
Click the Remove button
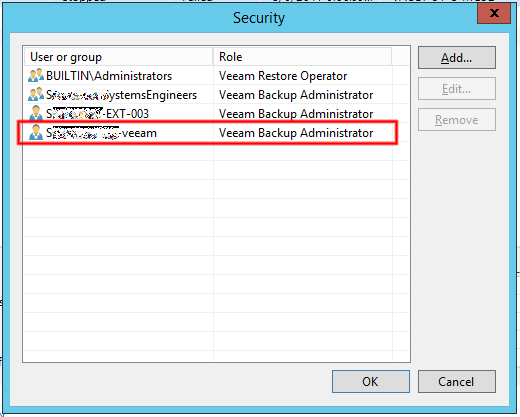tap(457, 120)
